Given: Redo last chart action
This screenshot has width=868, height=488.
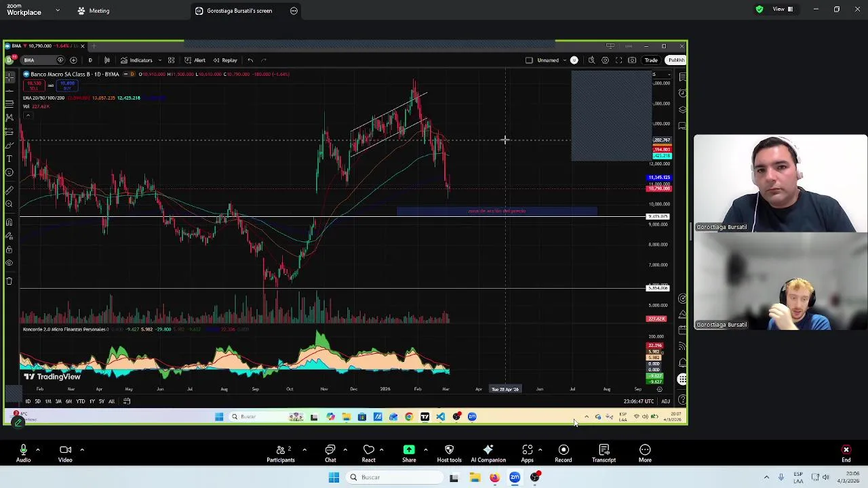Looking at the screenshot, I should [264, 60].
